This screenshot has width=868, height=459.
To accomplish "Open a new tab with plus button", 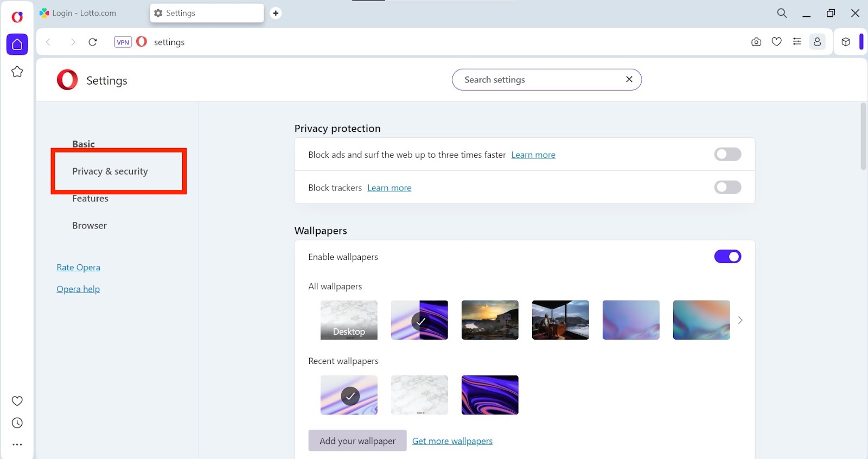I will [x=276, y=13].
